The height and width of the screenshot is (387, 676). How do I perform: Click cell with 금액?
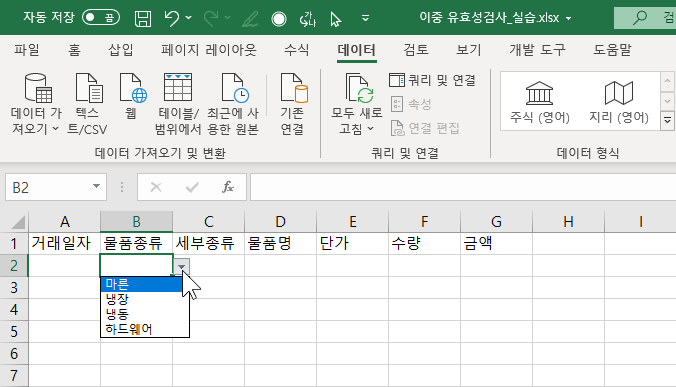pyautogui.click(x=496, y=243)
